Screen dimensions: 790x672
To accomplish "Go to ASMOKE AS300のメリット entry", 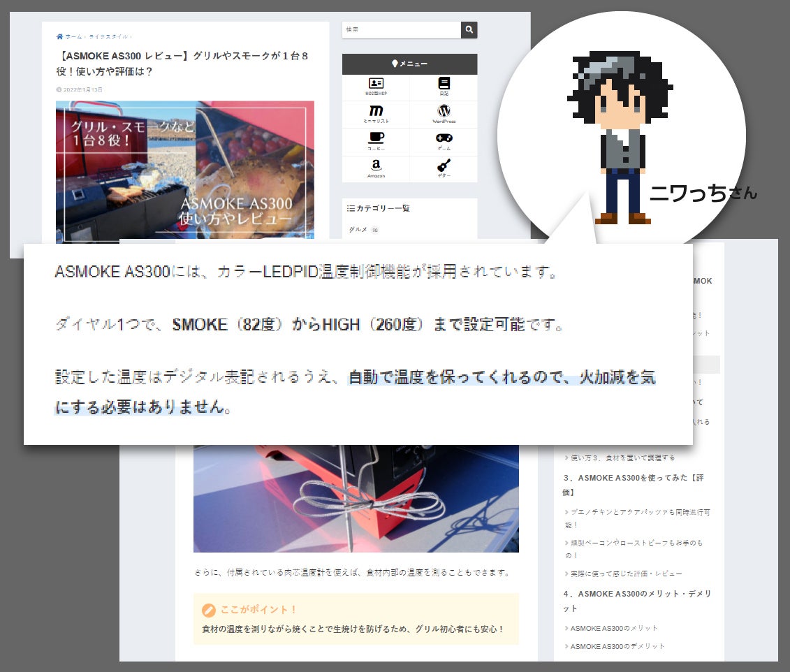I will [x=614, y=628].
